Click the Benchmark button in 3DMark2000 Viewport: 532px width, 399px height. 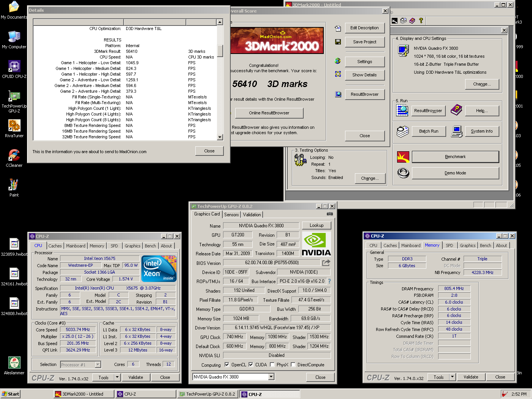[x=455, y=157]
